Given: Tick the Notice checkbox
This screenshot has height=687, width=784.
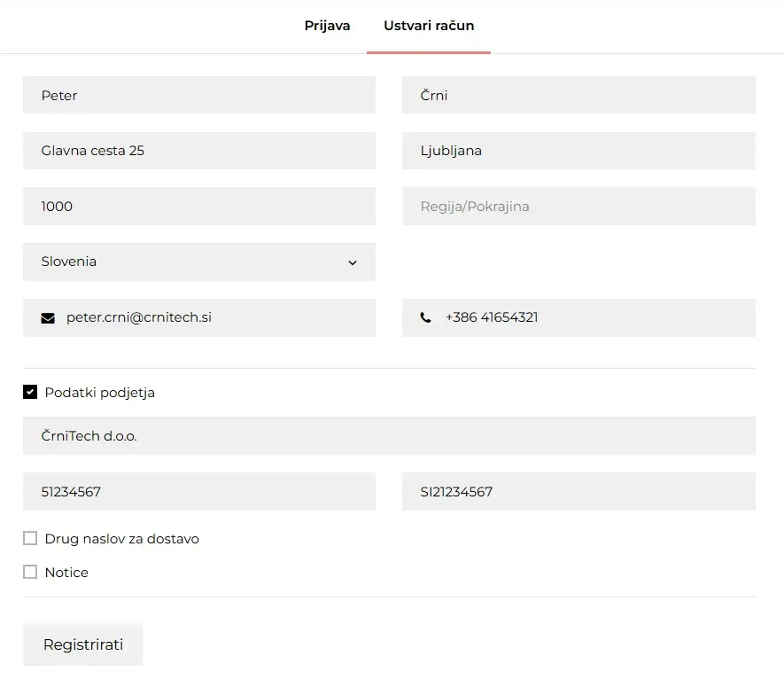Looking at the screenshot, I should click(x=30, y=572).
